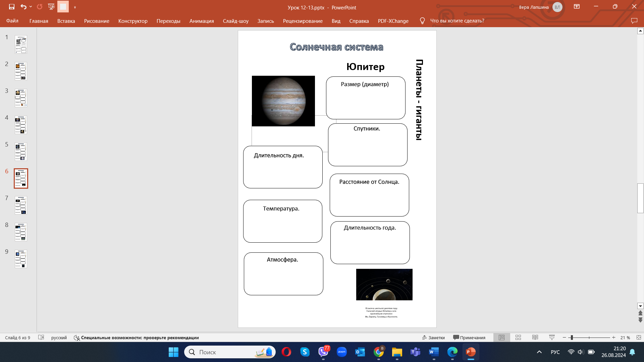Start slide show from status bar icon
The width and height of the screenshot is (644, 362).
point(552,338)
